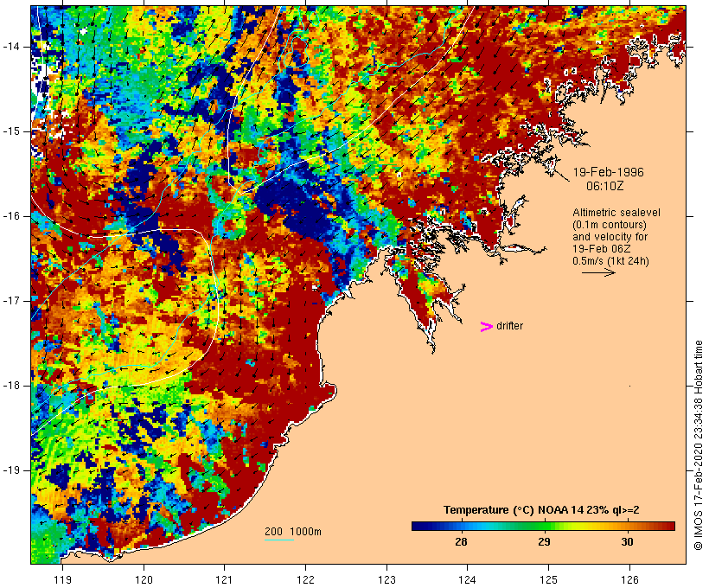
Task: Click the temperature color bar at 28
Action: pos(461,526)
